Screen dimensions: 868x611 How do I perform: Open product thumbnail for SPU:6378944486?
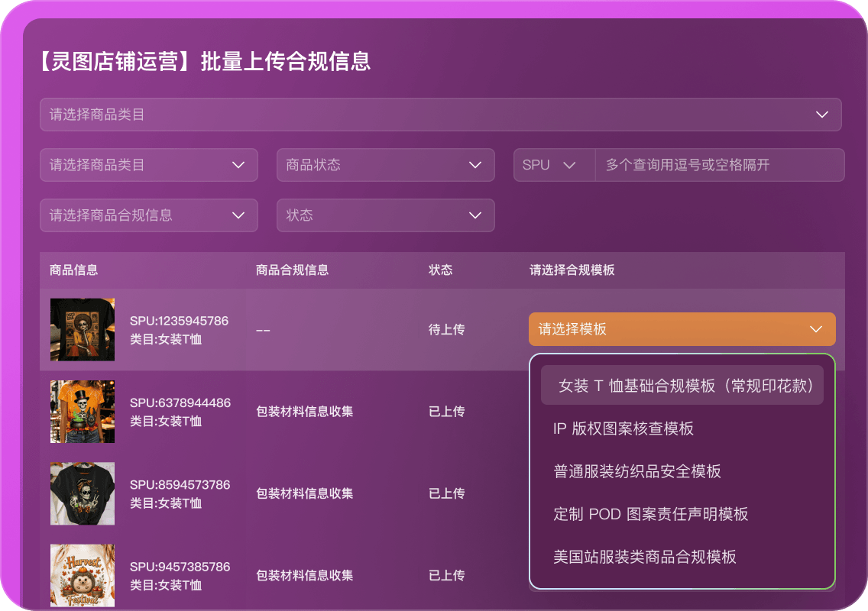click(x=83, y=412)
